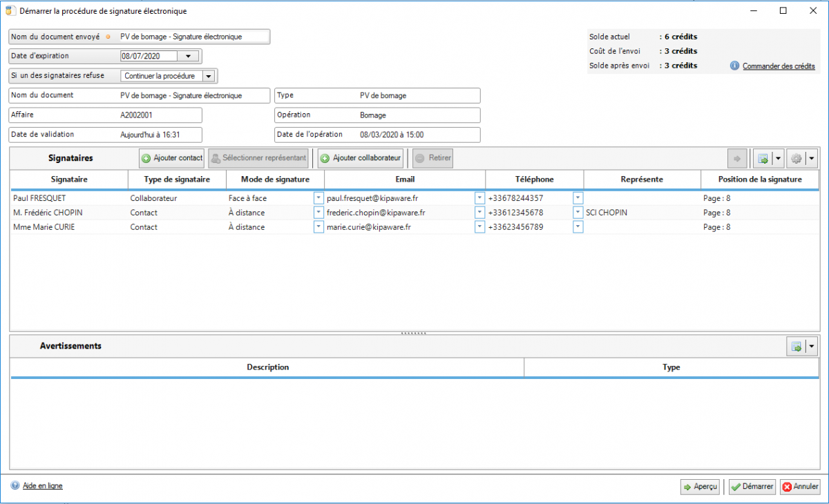Click the info icon beside Commander des crédits
Screen dimensions: 829x504
click(x=734, y=66)
